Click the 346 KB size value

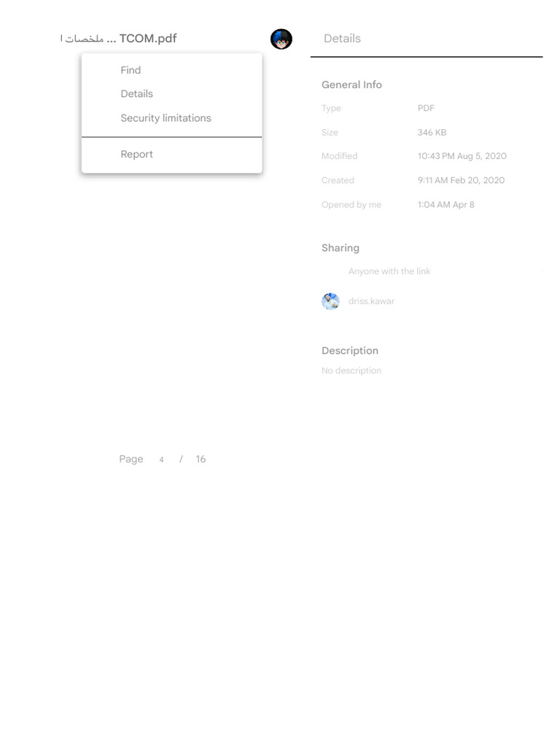coord(432,133)
